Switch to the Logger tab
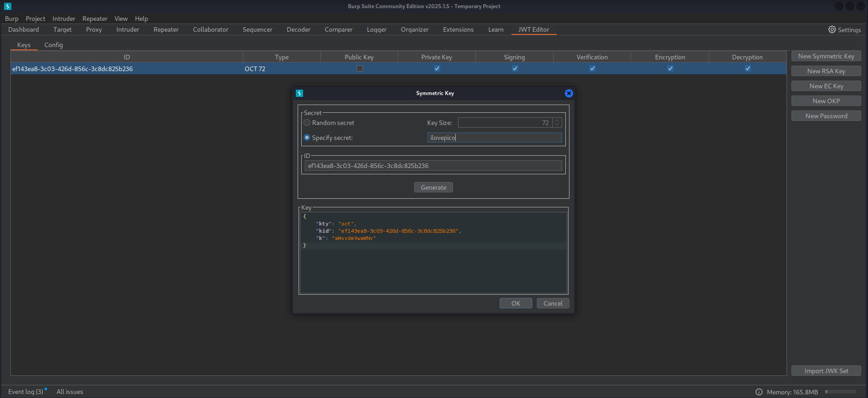The height and width of the screenshot is (398, 868). (376, 29)
